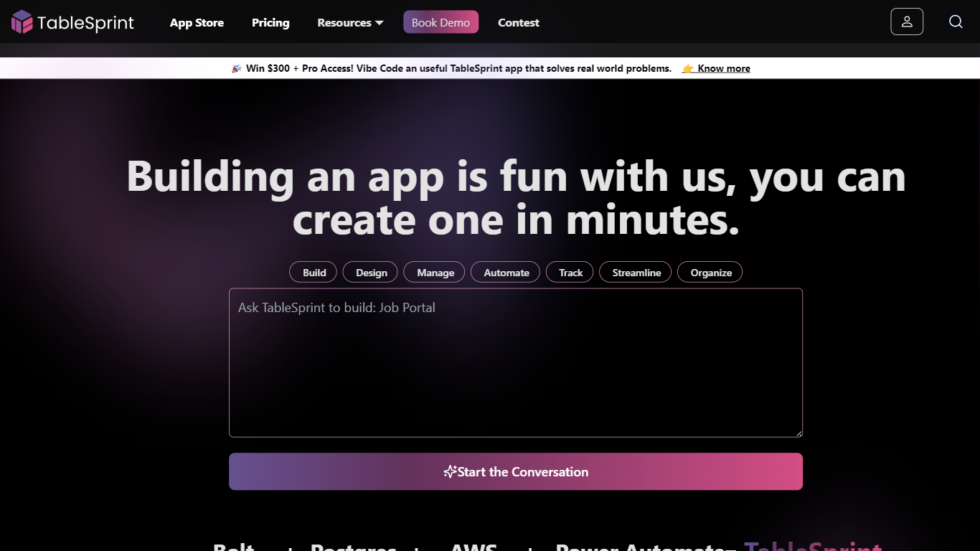Click the Book Demo button
The height and width of the screenshot is (551, 980).
click(440, 22)
